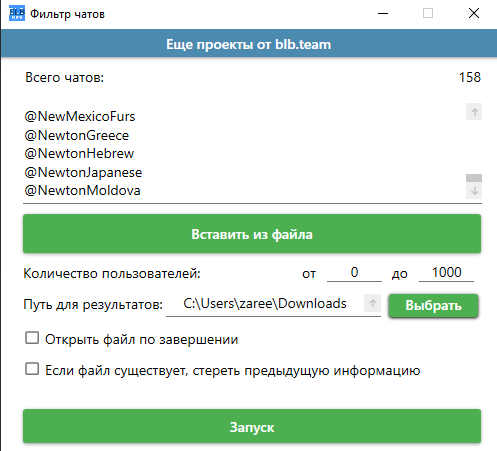Click the @NewtonMoldova entry in the list
Viewport: 497px width, 451px height.
[82, 190]
